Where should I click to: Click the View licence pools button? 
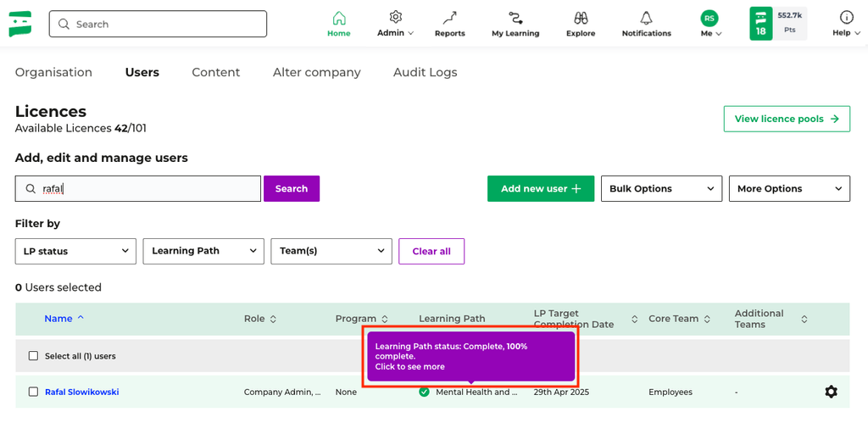[x=787, y=119]
